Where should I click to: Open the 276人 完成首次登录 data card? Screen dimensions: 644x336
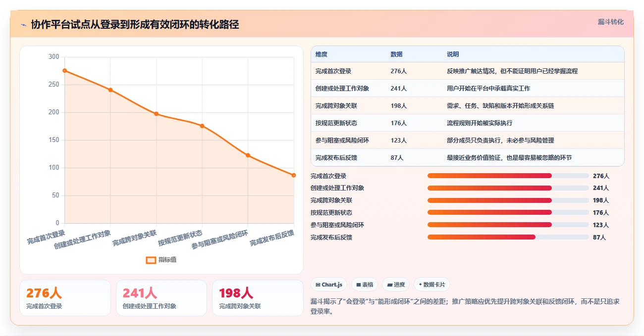pyautogui.click(x=65, y=298)
